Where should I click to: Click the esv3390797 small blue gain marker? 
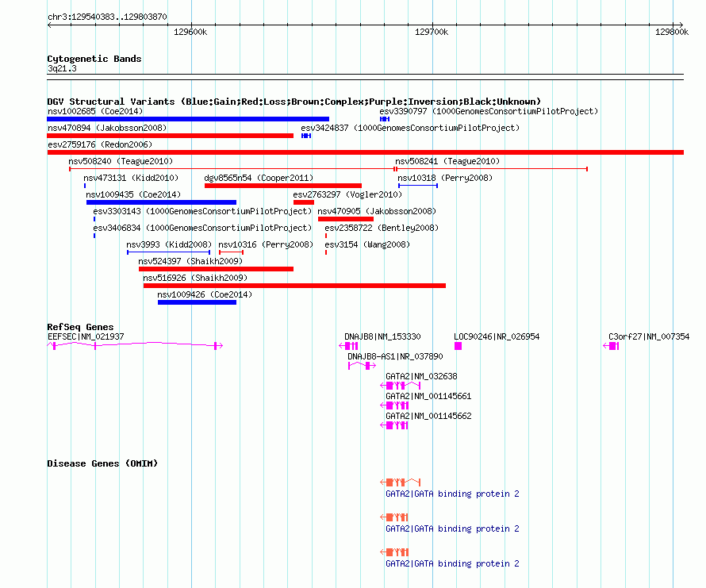point(385,119)
